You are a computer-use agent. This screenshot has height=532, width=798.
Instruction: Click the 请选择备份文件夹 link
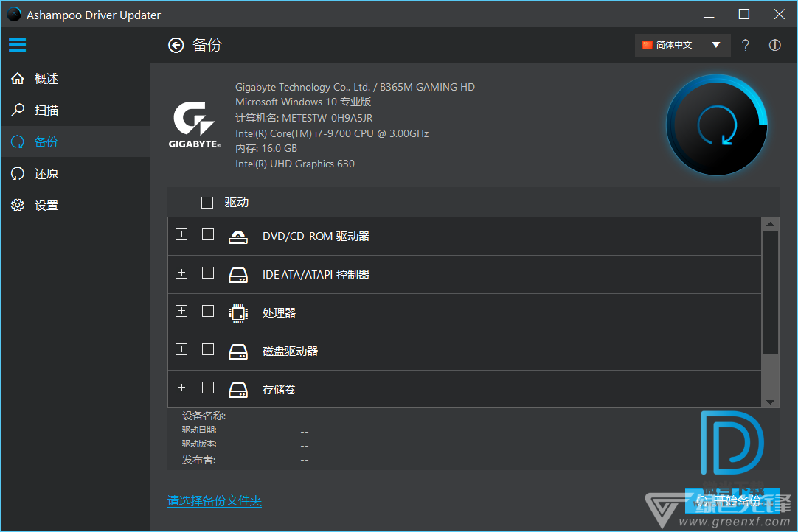pyautogui.click(x=215, y=501)
